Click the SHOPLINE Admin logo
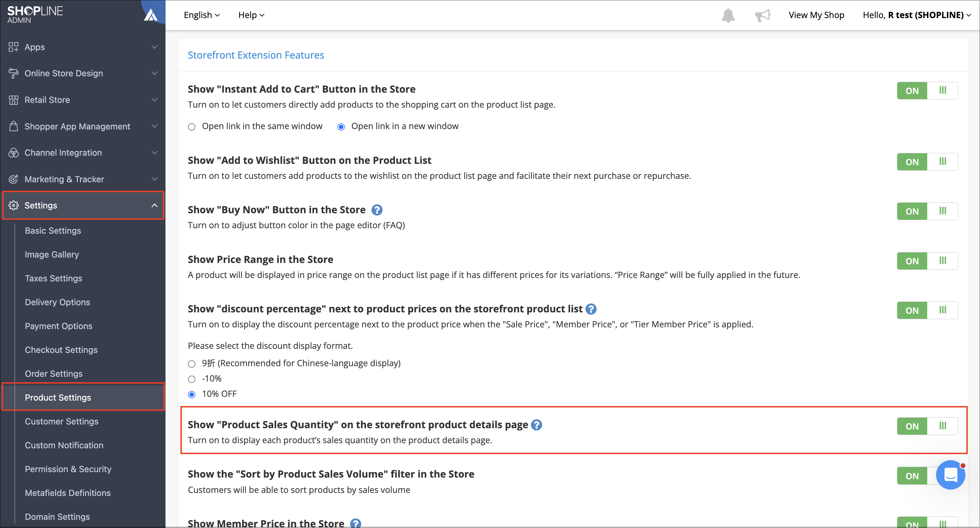 pyautogui.click(x=35, y=14)
